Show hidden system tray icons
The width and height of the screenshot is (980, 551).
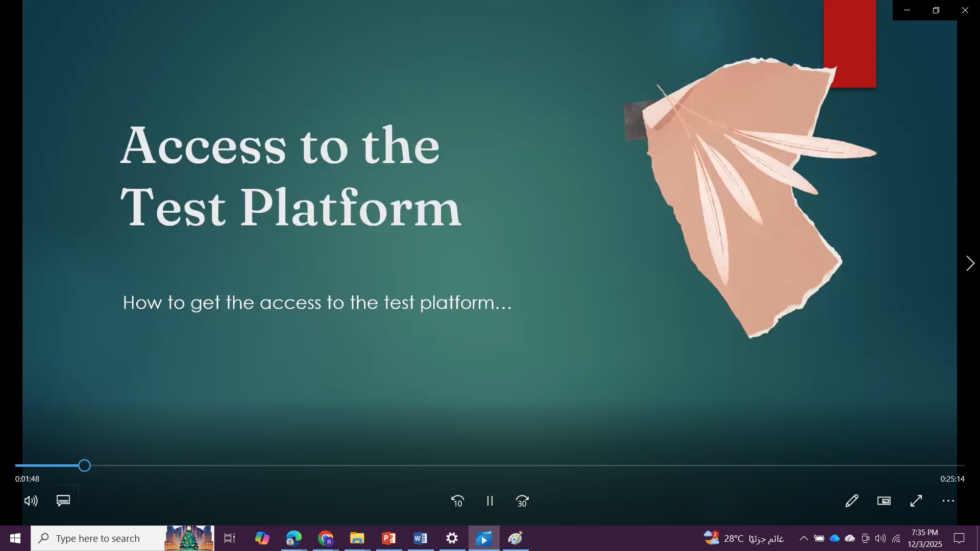[803, 538]
